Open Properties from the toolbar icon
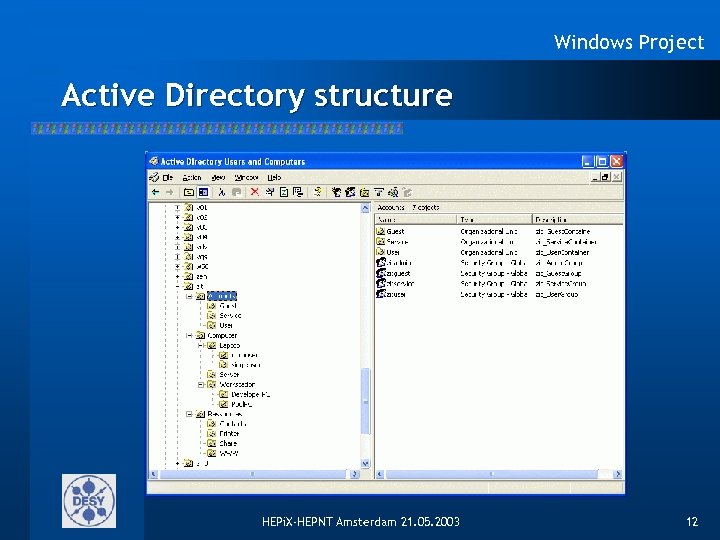The image size is (720, 540). click(x=270, y=192)
